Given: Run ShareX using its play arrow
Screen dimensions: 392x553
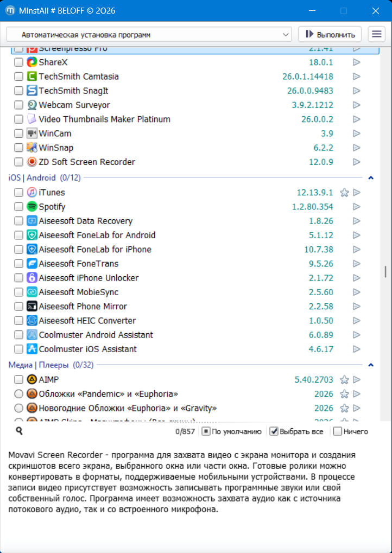Looking at the screenshot, I should (357, 62).
